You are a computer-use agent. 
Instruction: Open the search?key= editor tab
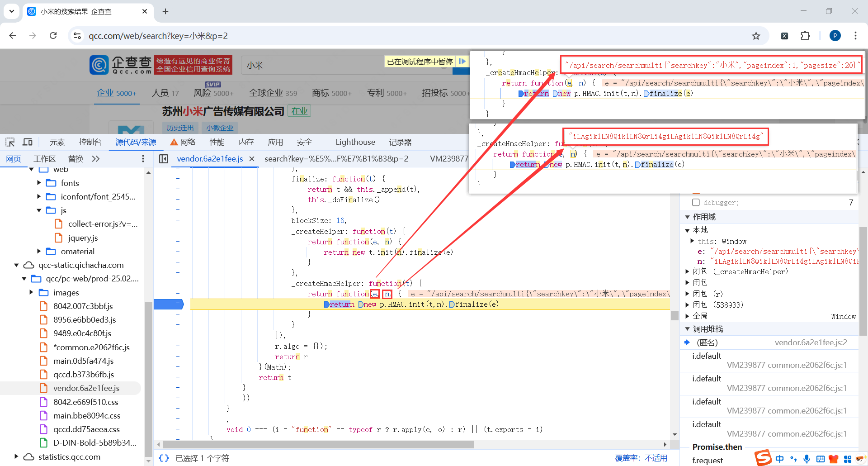coord(336,159)
